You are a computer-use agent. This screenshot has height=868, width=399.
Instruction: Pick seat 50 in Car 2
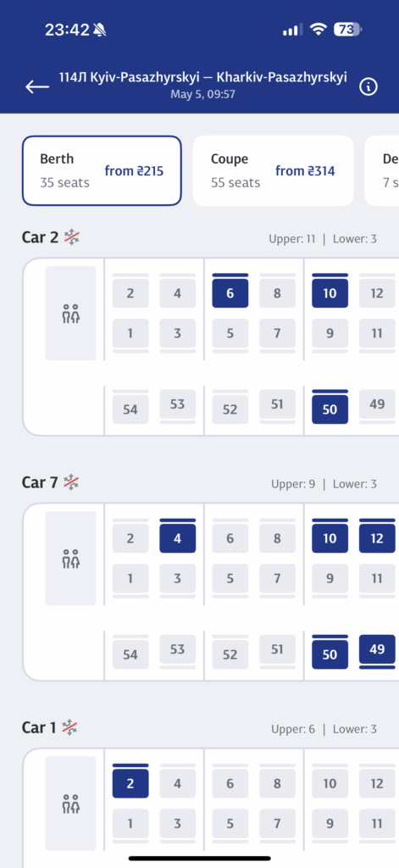[x=330, y=409]
